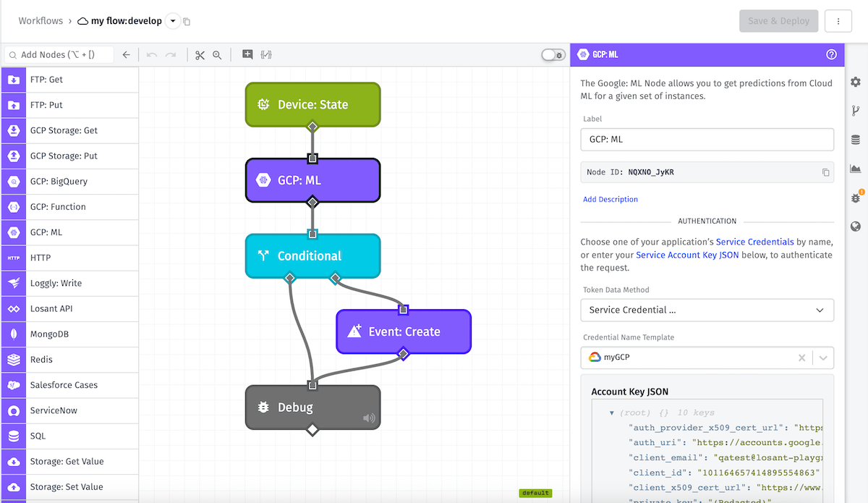
Task: Select the Storage: Set Value palette node
Action: tap(69, 487)
